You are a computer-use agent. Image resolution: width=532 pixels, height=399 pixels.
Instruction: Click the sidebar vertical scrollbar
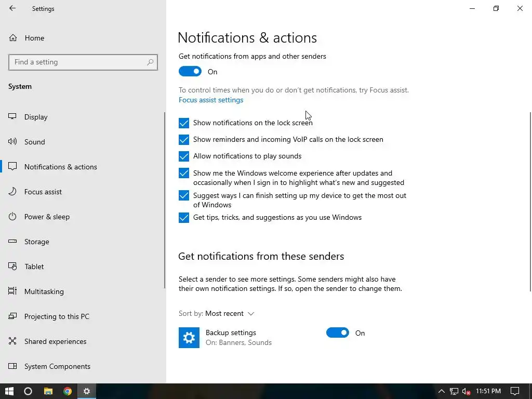pos(165,200)
